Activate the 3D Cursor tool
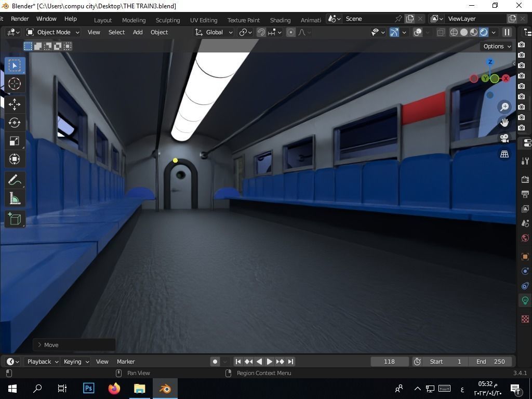Viewport: 532px width, 399px height. coord(15,84)
